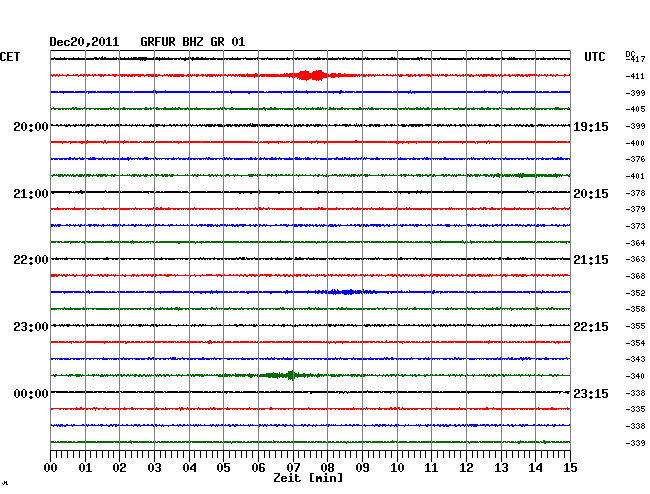The width and height of the screenshot is (650, 494).
Task: Click minute 02 on the time axis
Action: [x=119, y=468]
